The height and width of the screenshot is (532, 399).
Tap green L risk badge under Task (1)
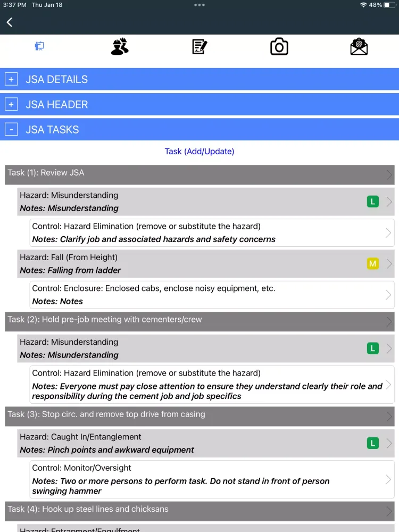tap(372, 202)
